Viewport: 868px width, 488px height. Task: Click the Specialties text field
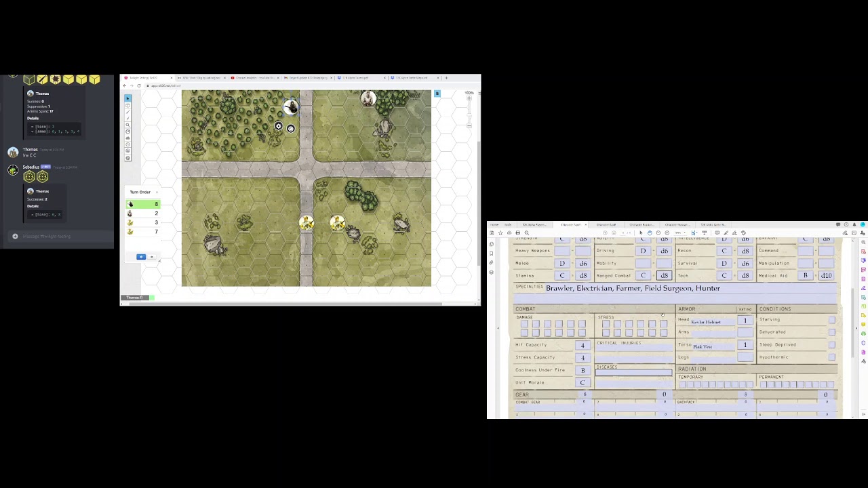click(692, 288)
